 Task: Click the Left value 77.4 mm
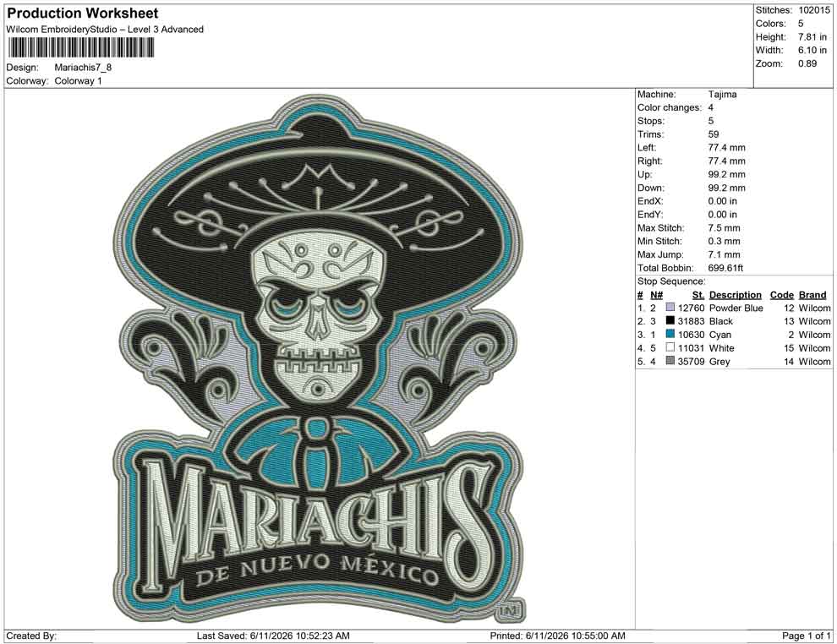click(x=726, y=148)
